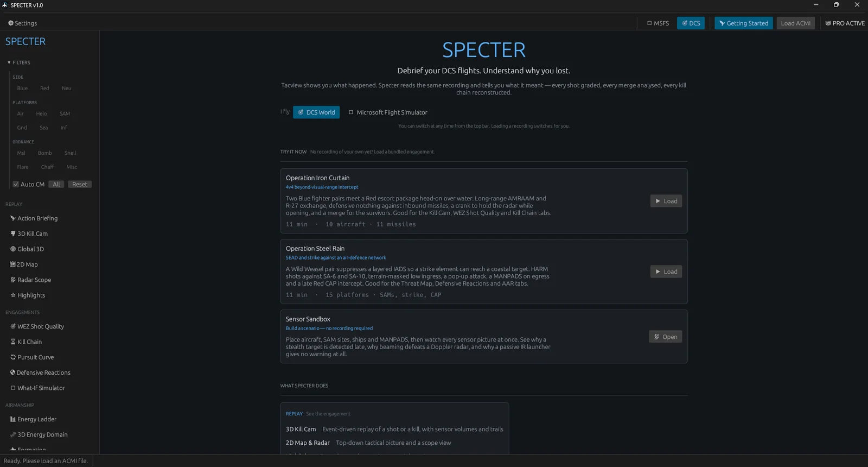This screenshot has width=868, height=467.
Task: Click the Defensive Reactions shield icon
Action: pos(12,373)
